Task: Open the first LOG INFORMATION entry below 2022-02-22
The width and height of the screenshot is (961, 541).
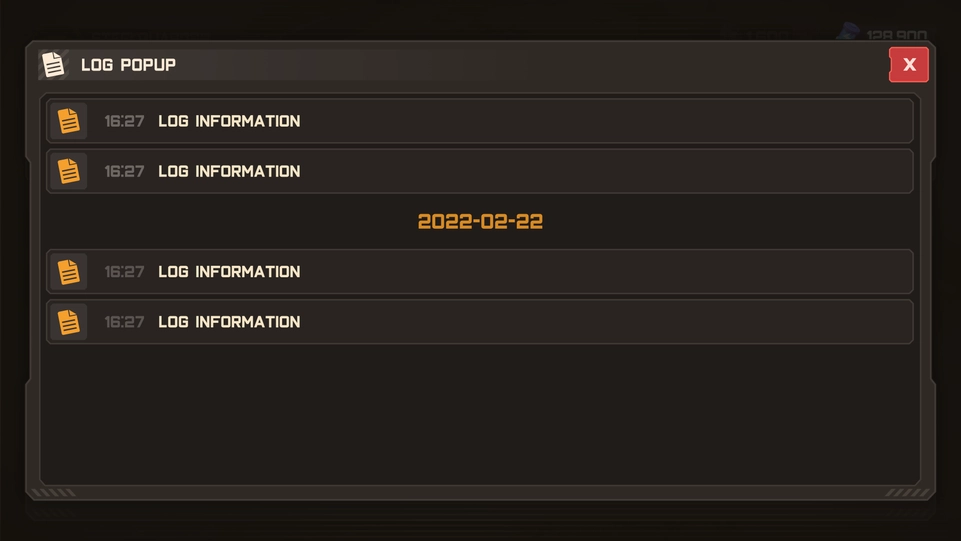Action: (x=480, y=271)
